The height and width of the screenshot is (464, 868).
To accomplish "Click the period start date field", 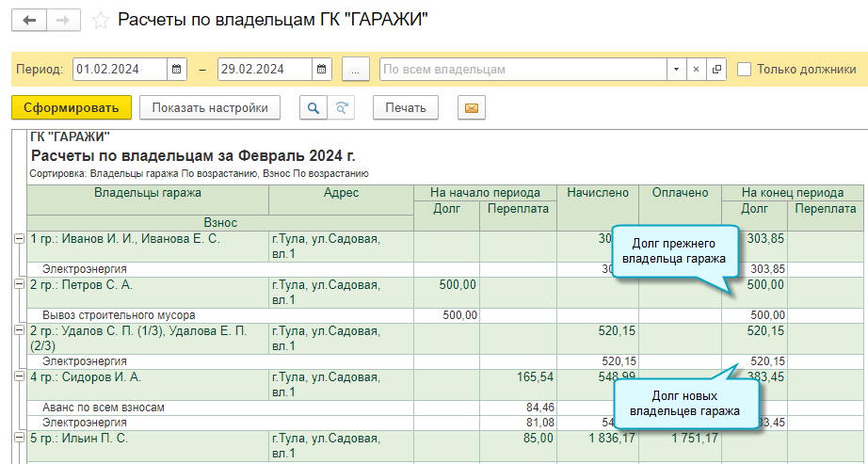I will 119,70.
